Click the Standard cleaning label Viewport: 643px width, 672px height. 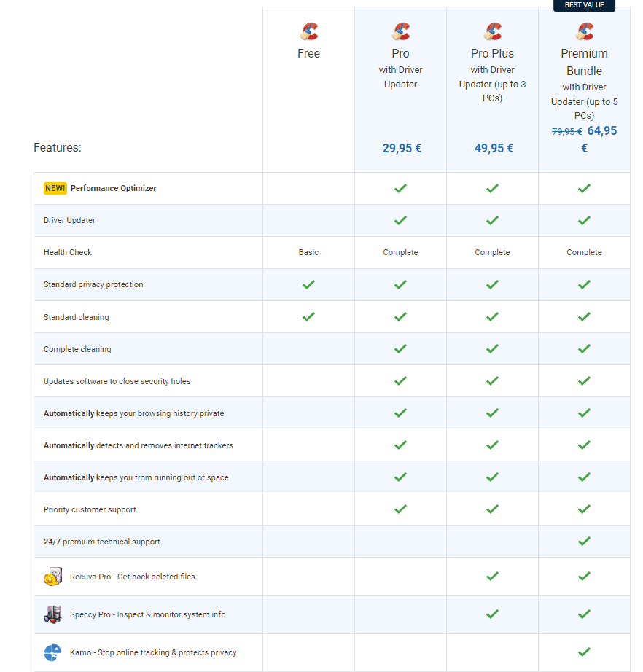point(77,317)
